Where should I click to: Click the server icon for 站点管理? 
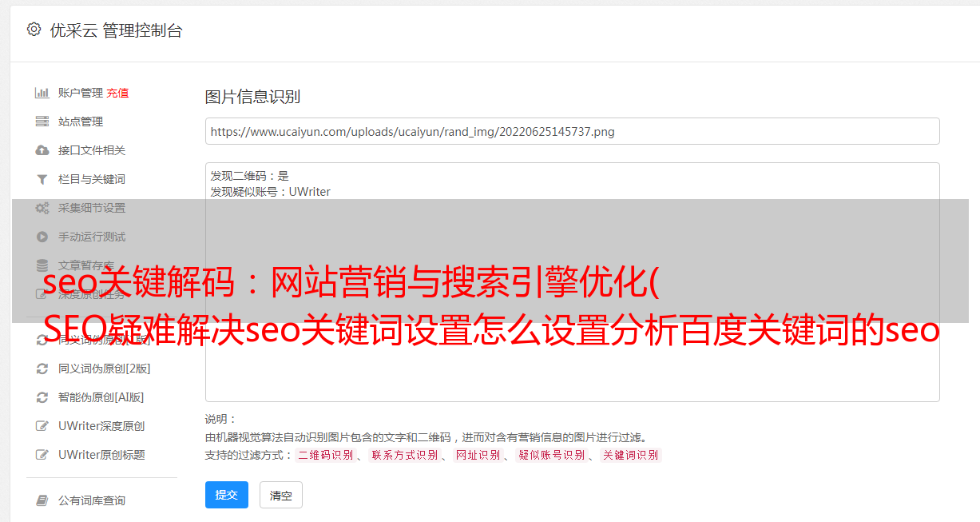tap(42, 122)
